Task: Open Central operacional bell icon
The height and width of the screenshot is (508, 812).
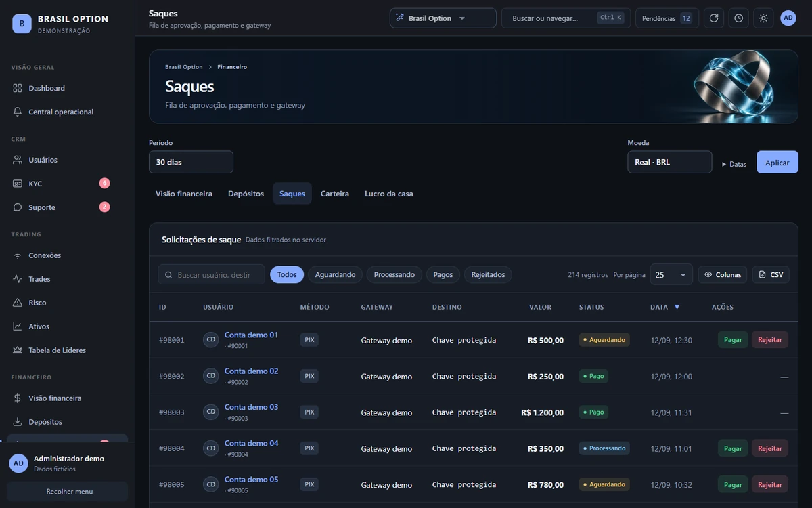Action: click(x=18, y=112)
